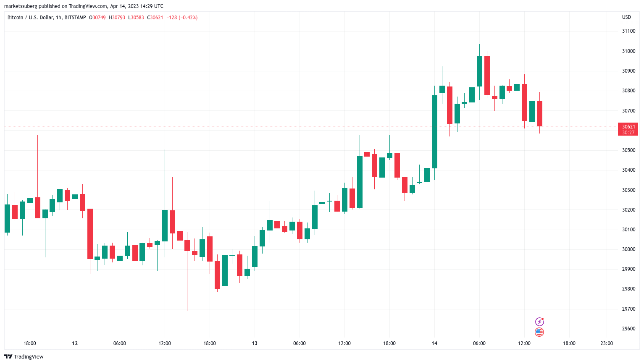Click the 23:00 label on time axis
The image size is (644, 364).
[x=607, y=343]
